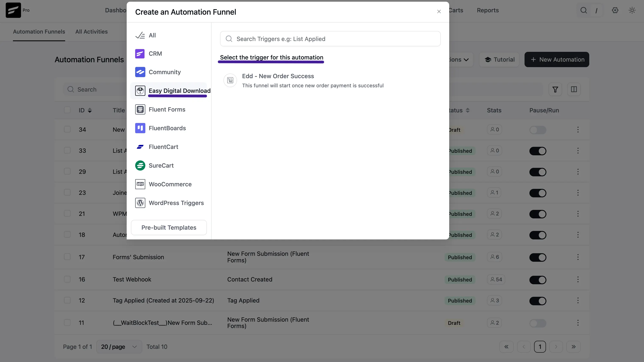Image resolution: width=644 pixels, height=362 pixels.
Task: Switch theme with the sun icon
Action: [632, 10]
